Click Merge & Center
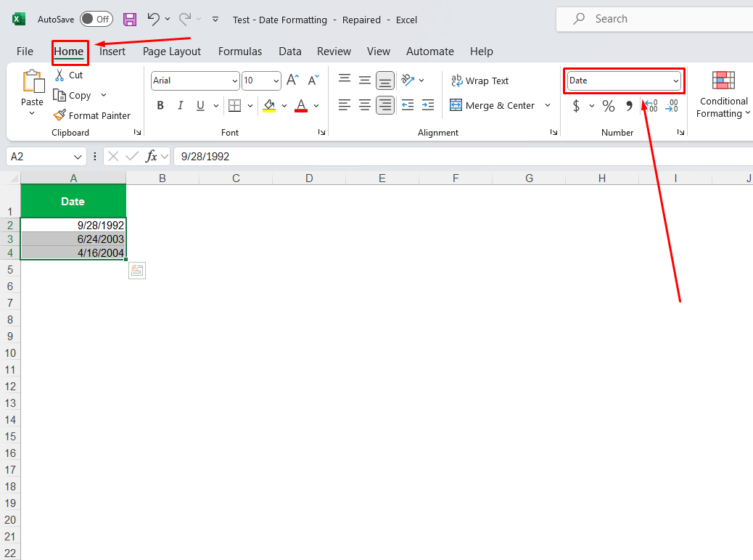 [x=492, y=105]
